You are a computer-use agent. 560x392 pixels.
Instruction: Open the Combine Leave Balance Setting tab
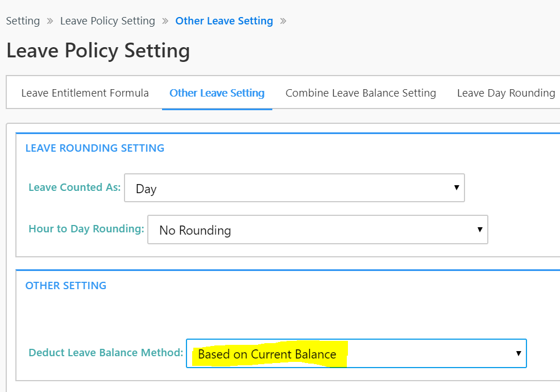click(x=360, y=93)
